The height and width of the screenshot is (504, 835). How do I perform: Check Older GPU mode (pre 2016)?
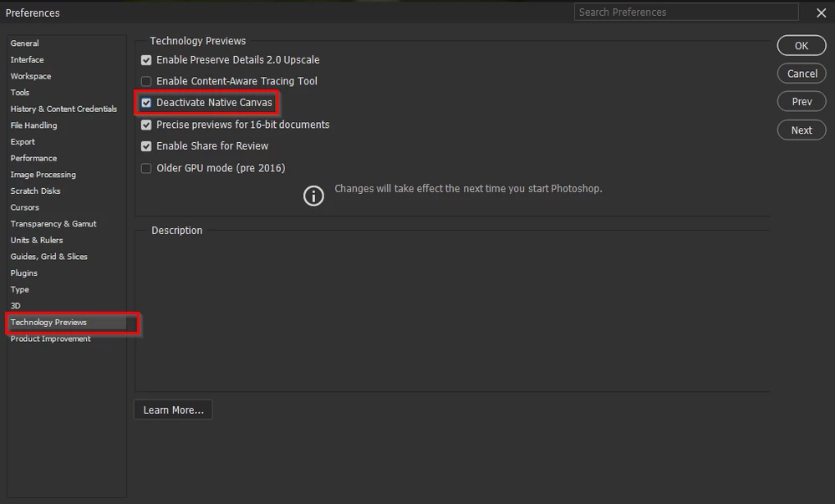pyautogui.click(x=146, y=168)
